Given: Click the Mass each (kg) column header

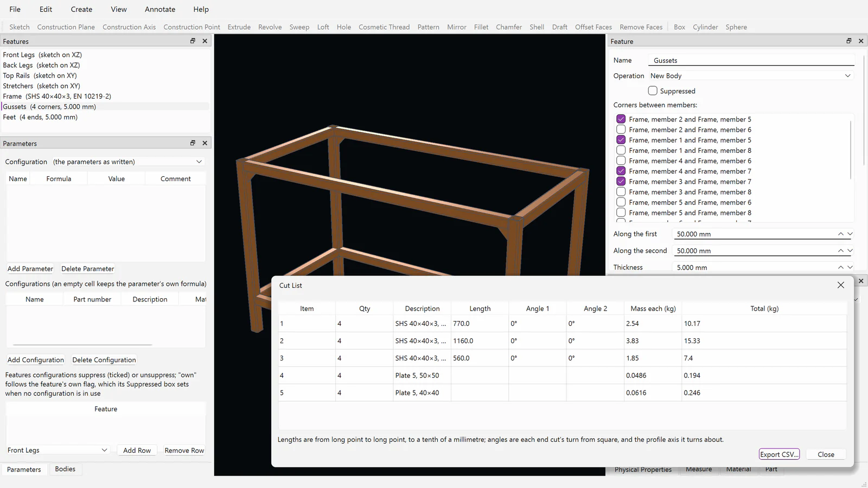Looking at the screenshot, I should (x=653, y=309).
